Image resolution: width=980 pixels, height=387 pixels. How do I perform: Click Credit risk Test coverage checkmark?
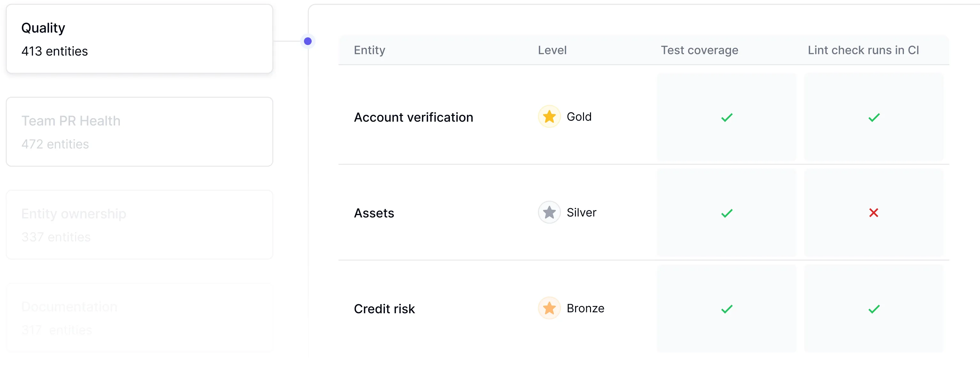[727, 309]
